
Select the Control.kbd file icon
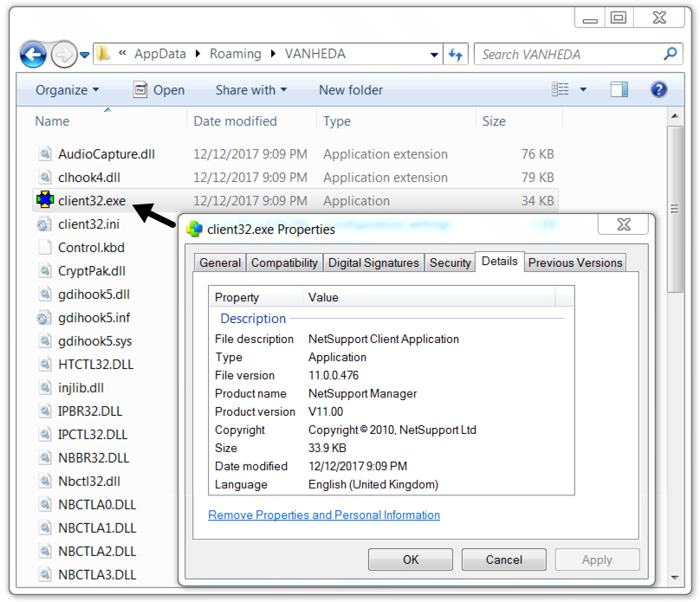click(44, 247)
